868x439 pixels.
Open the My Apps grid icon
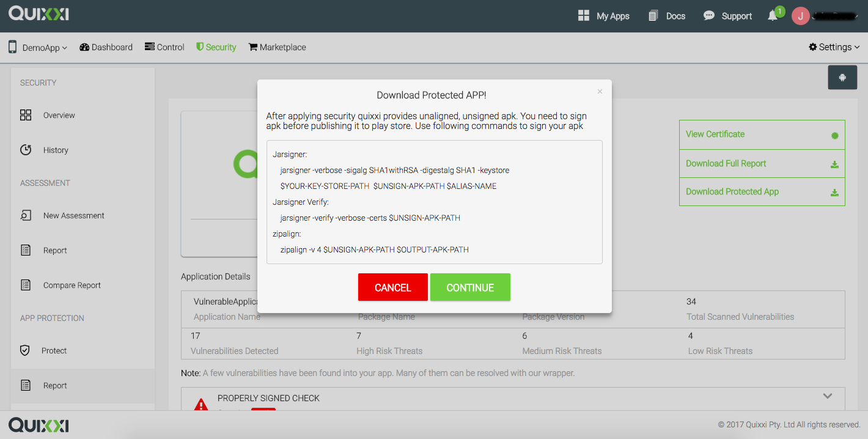coord(584,16)
